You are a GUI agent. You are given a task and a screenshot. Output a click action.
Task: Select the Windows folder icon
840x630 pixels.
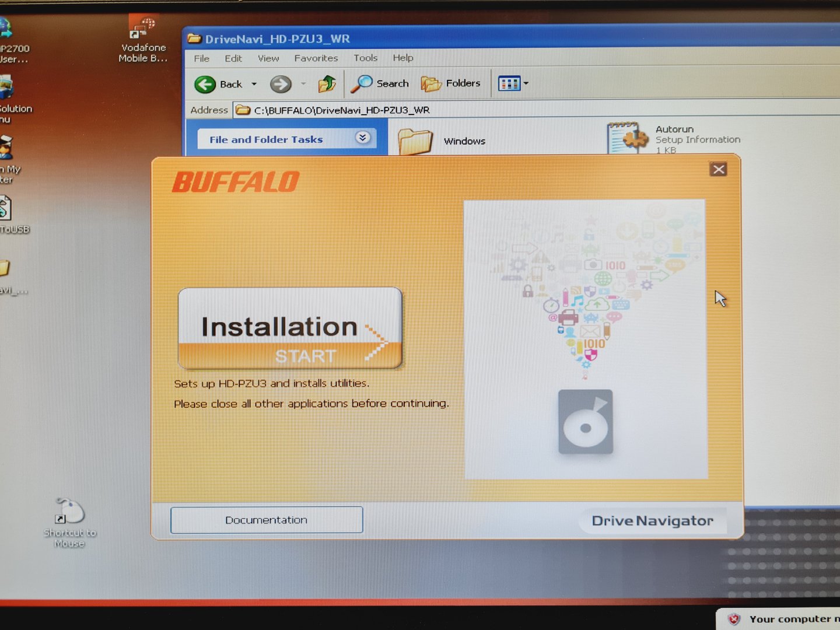[415, 141]
